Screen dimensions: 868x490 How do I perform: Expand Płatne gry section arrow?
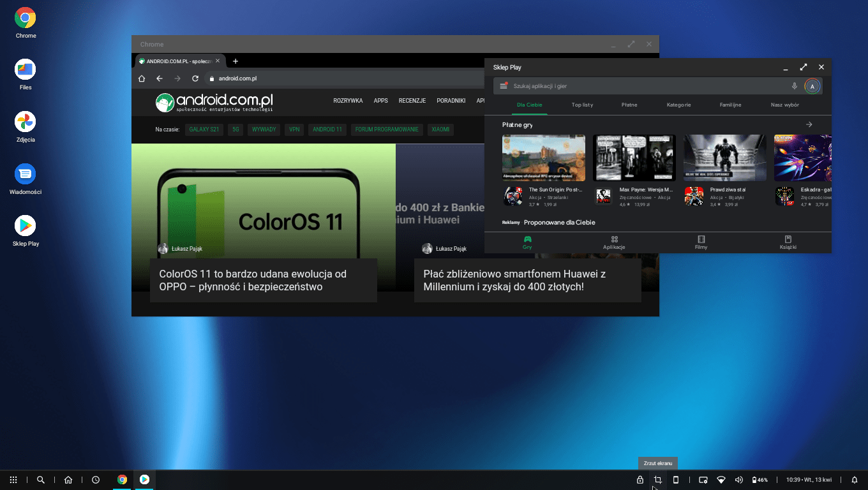tap(809, 124)
